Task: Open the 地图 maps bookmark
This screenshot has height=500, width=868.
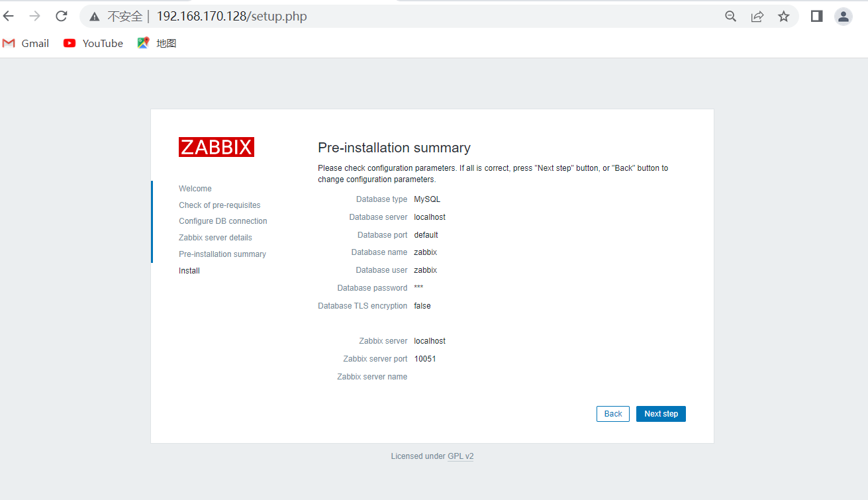Action: coord(157,43)
